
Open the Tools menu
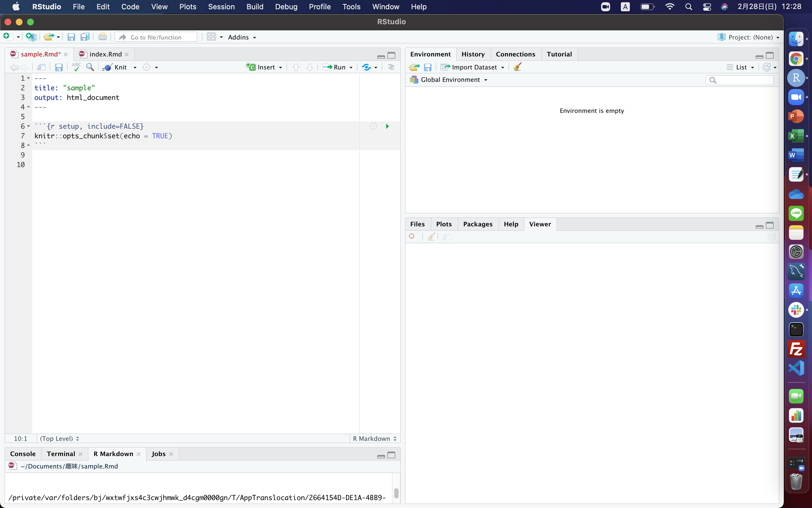[x=351, y=7]
